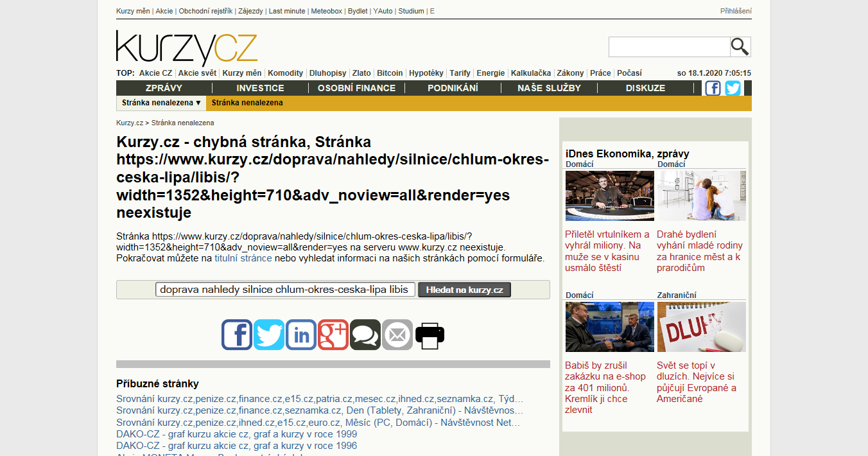Viewport: 868px width, 456px height.
Task: Share page via large Twitter icon
Action: (x=269, y=335)
